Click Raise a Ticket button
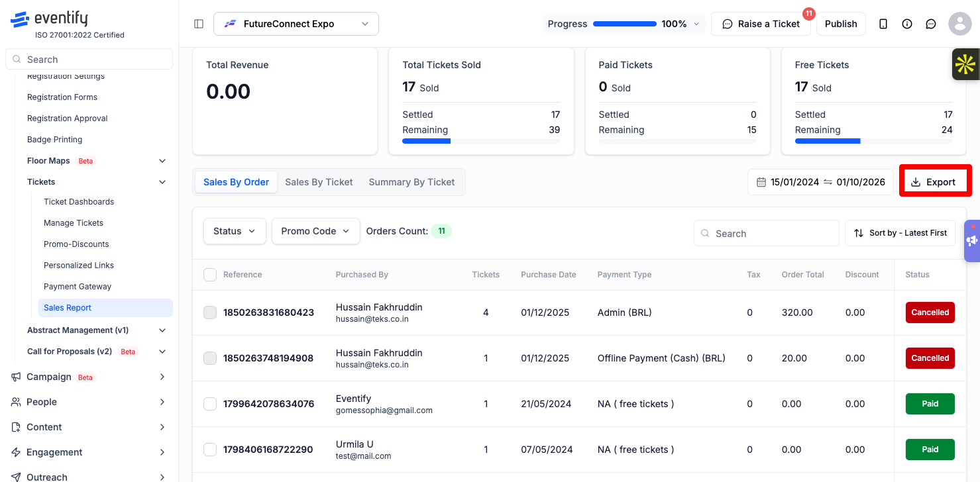980x482 pixels. [761, 24]
